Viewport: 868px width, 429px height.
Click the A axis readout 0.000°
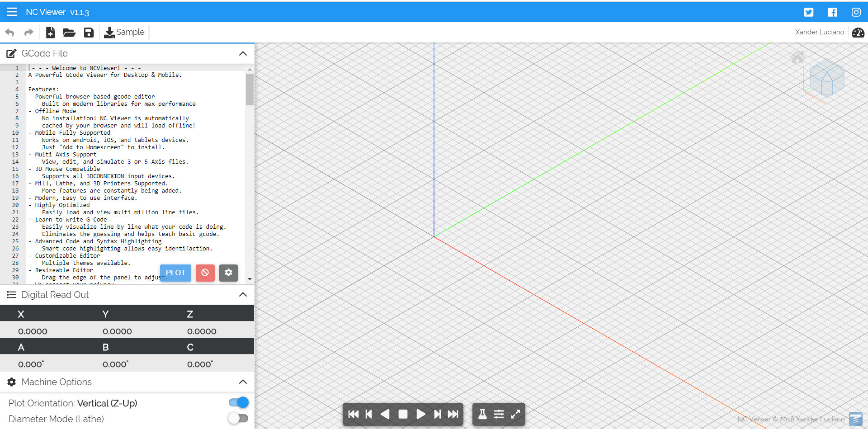[x=31, y=364]
